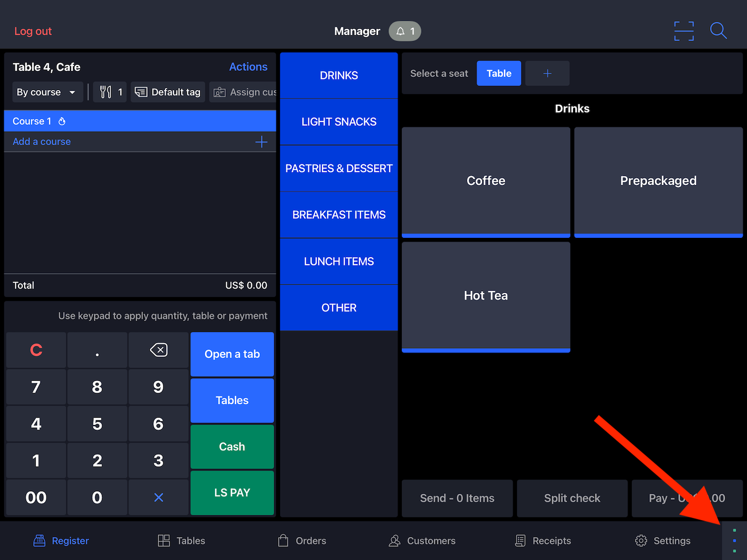
Task: Open the barcode scanner icon
Action: tap(684, 31)
